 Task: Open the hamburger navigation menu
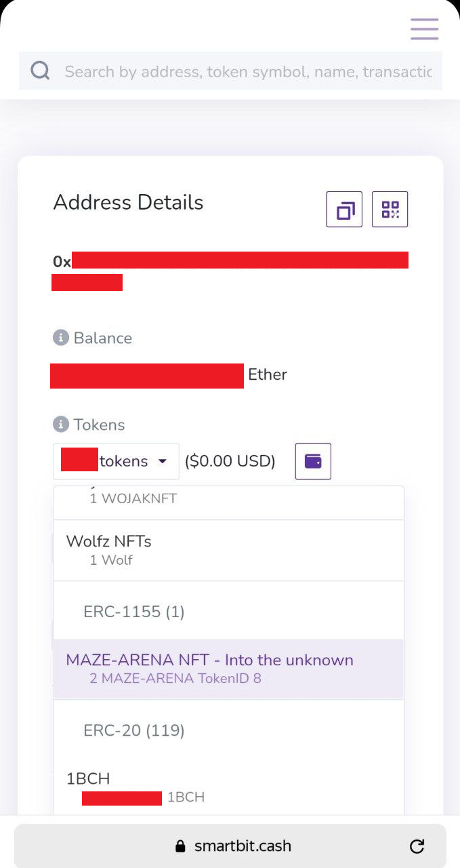424,29
